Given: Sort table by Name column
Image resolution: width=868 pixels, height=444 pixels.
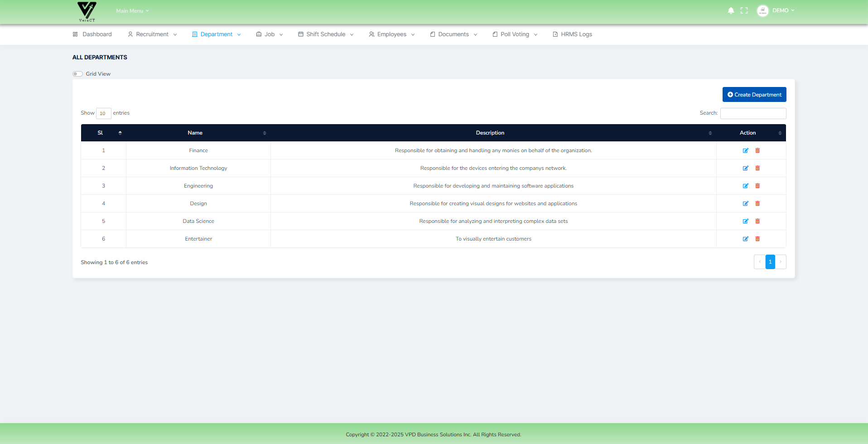Looking at the screenshot, I should click(x=195, y=133).
